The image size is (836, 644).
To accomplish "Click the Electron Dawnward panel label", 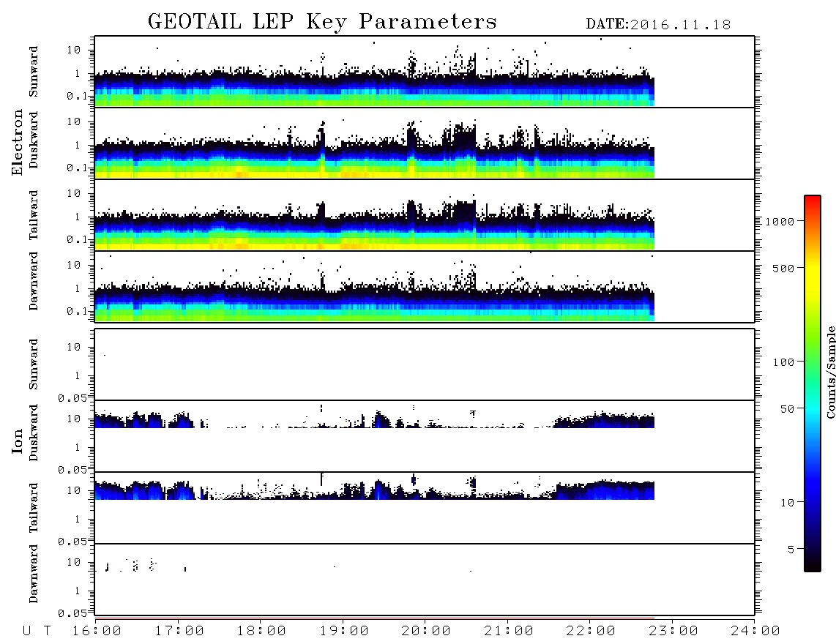I will 34,282.
